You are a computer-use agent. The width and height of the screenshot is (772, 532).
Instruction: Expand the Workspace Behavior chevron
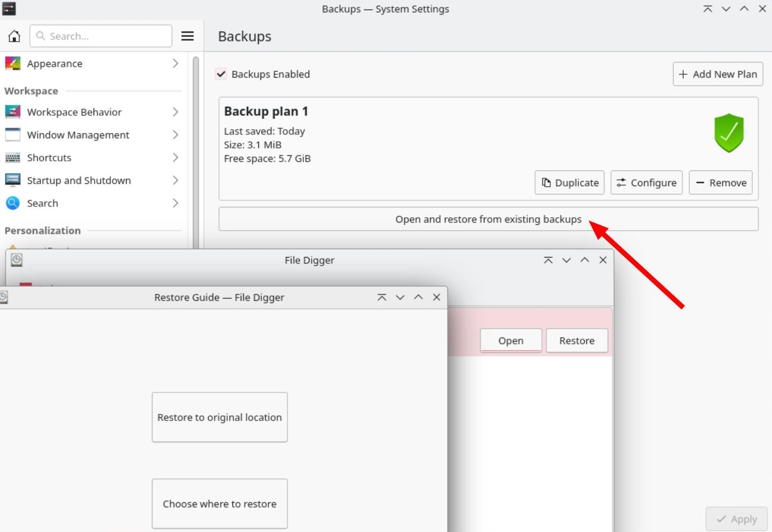176,112
